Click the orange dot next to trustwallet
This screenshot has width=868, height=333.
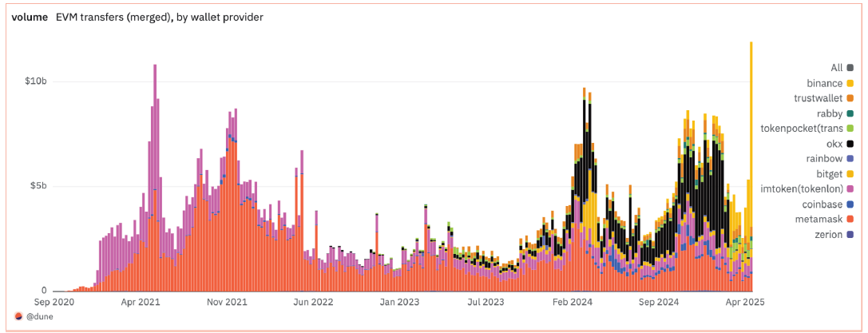tap(850, 98)
